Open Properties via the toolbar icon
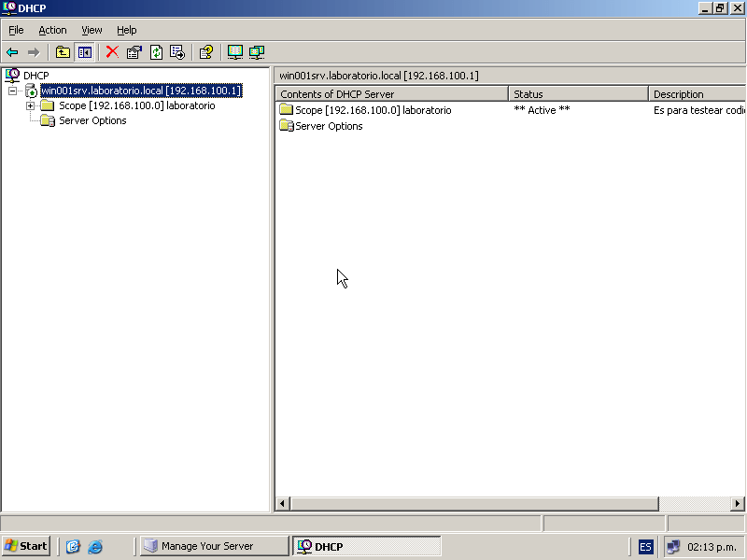 coord(134,52)
